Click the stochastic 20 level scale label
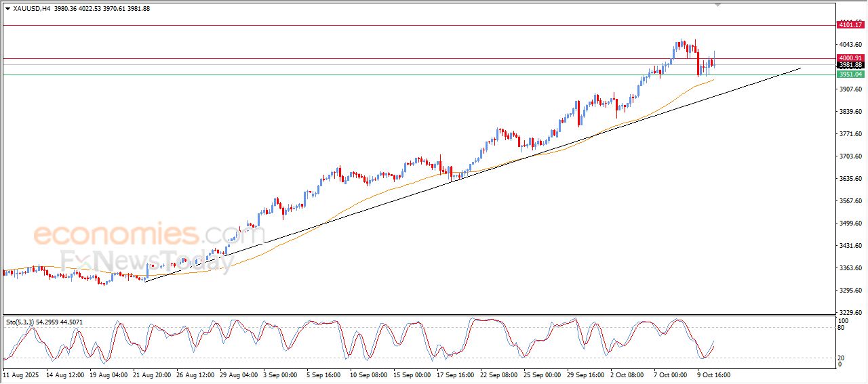868x384 pixels. point(842,358)
